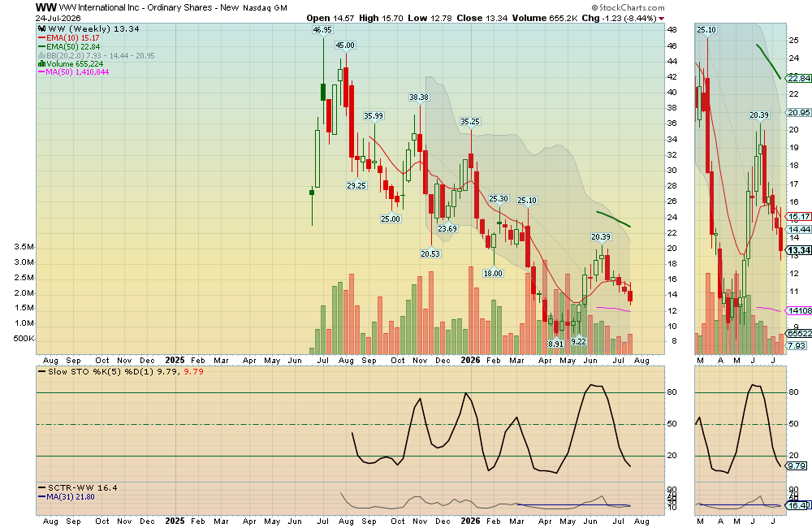Screen dimensions: 812x528
Task: Click the candlestick icon beside WW (Weekly)
Action: 42,29
